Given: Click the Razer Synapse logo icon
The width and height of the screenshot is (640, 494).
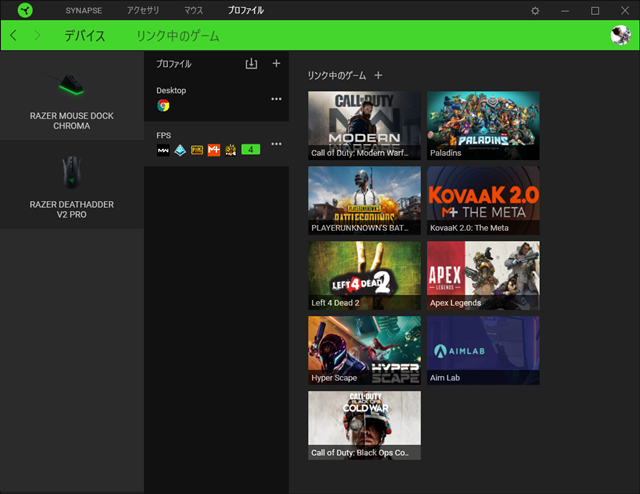Looking at the screenshot, I should coord(25,10).
